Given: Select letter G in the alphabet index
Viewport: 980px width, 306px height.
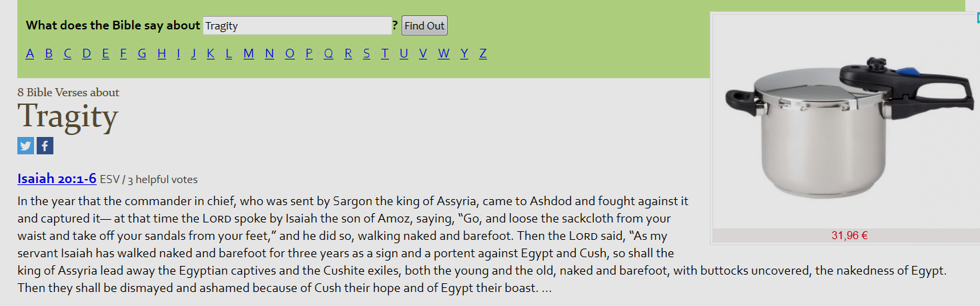Looking at the screenshot, I should point(142,53).
